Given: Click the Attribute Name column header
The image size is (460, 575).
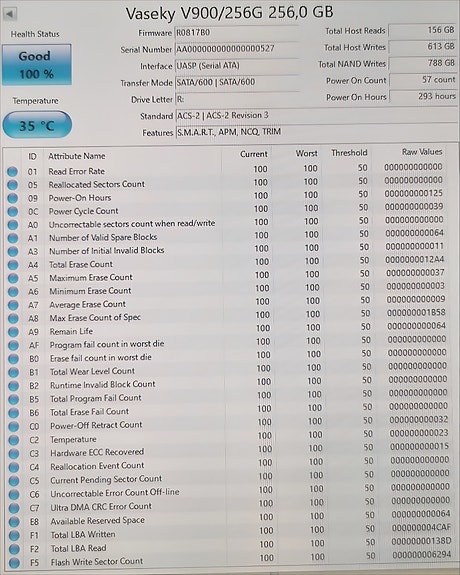Looking at the screenshot, I should (x=77, y=156).
